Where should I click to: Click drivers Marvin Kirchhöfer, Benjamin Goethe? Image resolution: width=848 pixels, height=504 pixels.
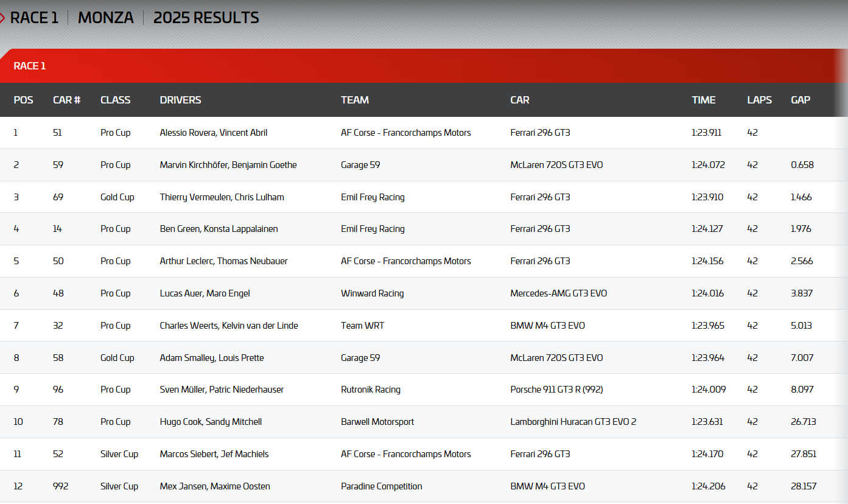click(228, 165)
